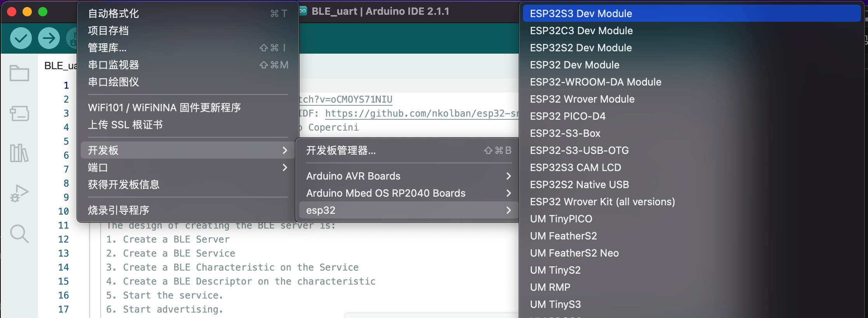Select 烧录引导程序 menu item
The image size is (868, 318).
[188, 210]
